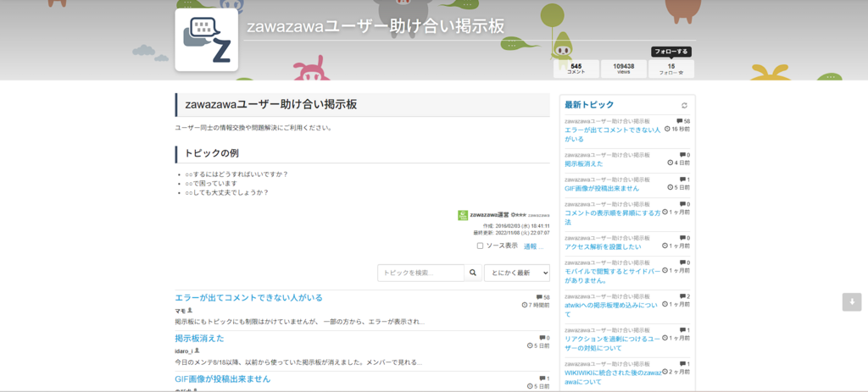Screen dimensions: 868x392
Task: Open main topic GIF画像が投稿出来ません
Action: (x=223, y=379)
